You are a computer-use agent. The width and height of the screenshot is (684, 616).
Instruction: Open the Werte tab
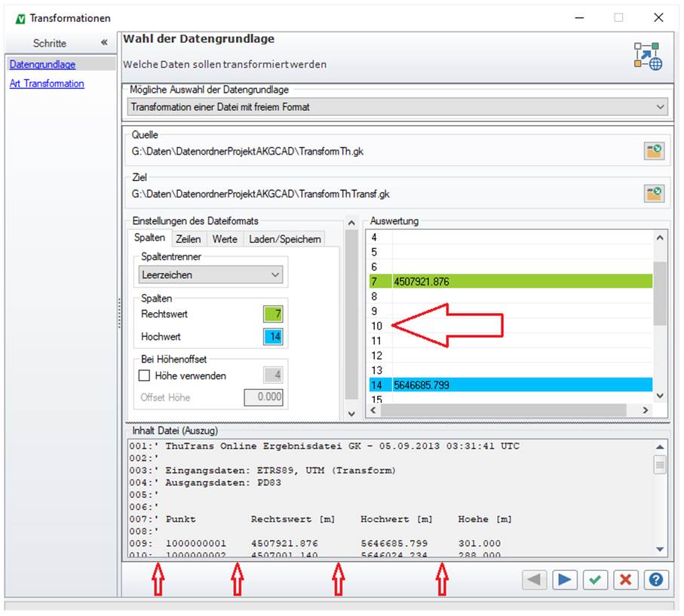coord(225,239)
